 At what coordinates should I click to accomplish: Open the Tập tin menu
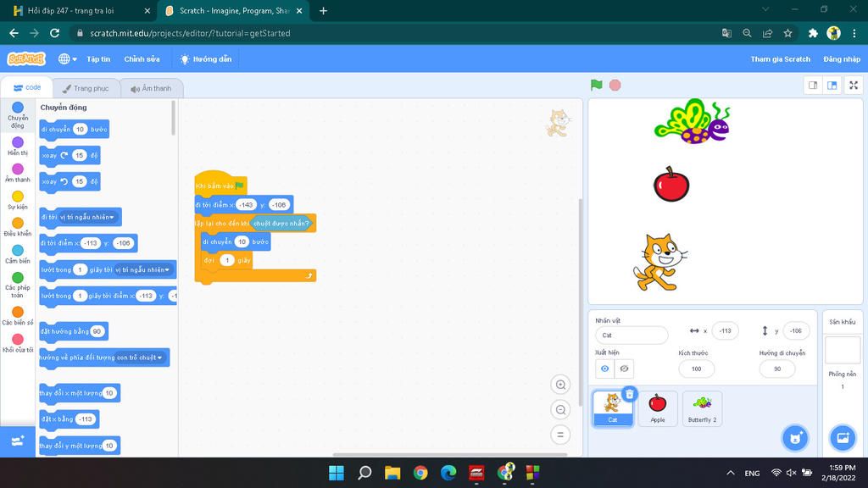(x=98, y=59)
